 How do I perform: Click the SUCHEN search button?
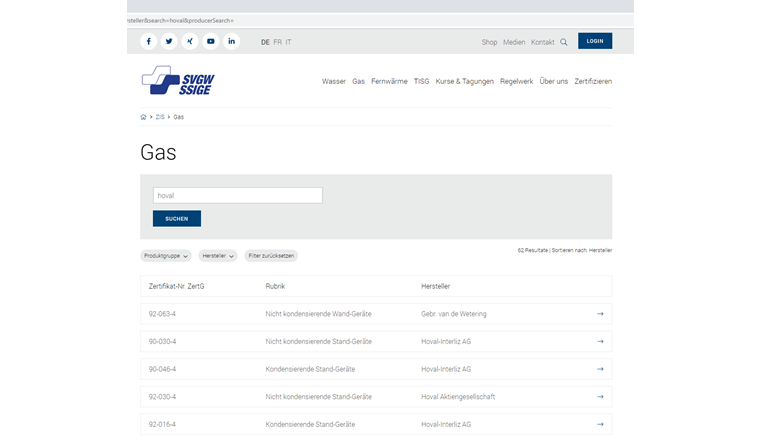[177, 218]
